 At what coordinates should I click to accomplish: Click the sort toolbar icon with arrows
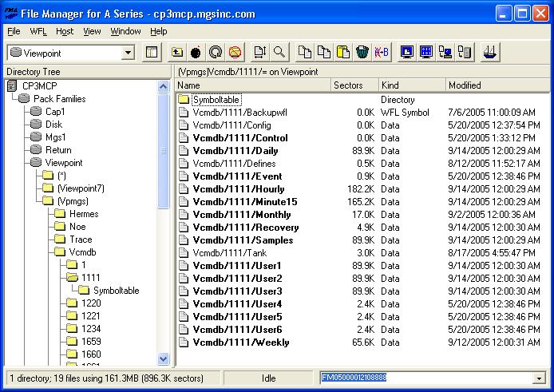pos(260,53)
